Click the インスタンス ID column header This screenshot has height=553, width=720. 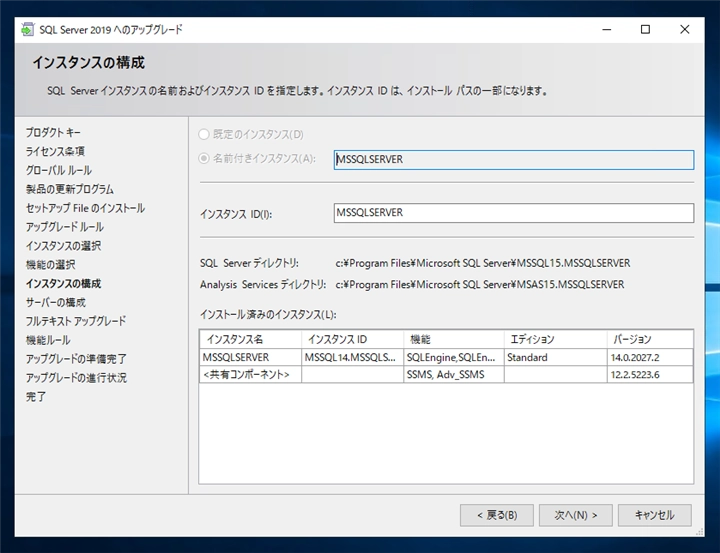[x=352, y=339]
